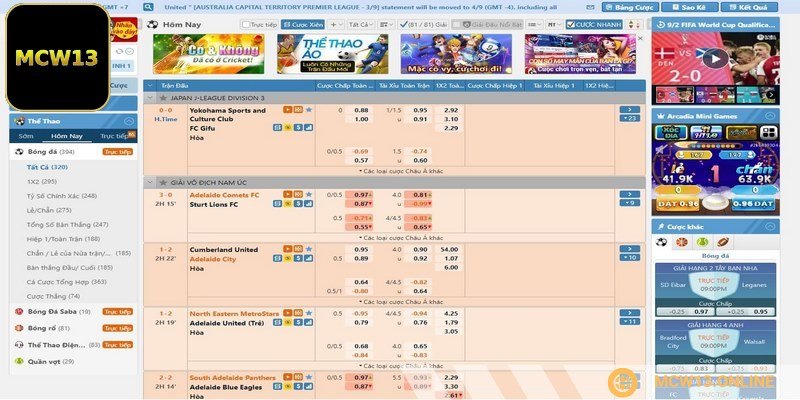Switch to the Hôm Nay tab
This screenshot has width=800, height=400.
67,135
